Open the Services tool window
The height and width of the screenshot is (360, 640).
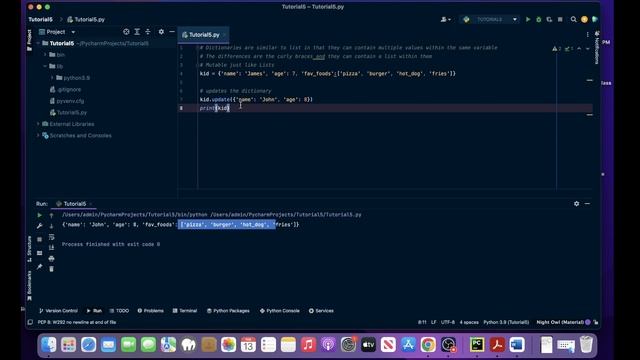[321, 311]
